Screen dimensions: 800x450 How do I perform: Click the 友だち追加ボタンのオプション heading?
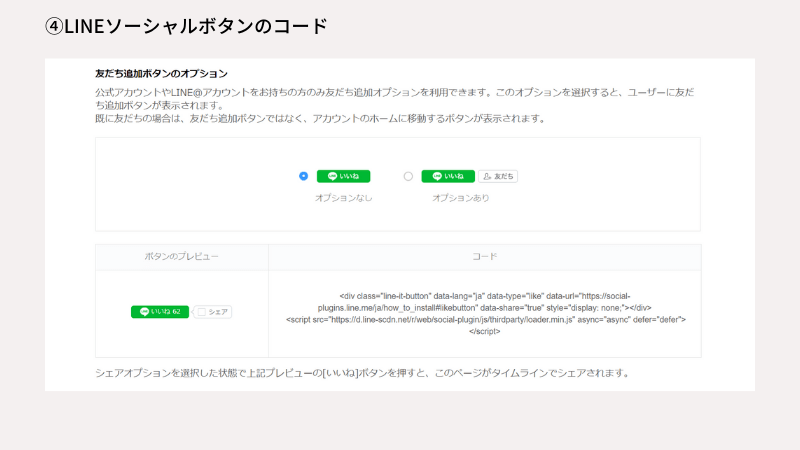tap(161, 73)
